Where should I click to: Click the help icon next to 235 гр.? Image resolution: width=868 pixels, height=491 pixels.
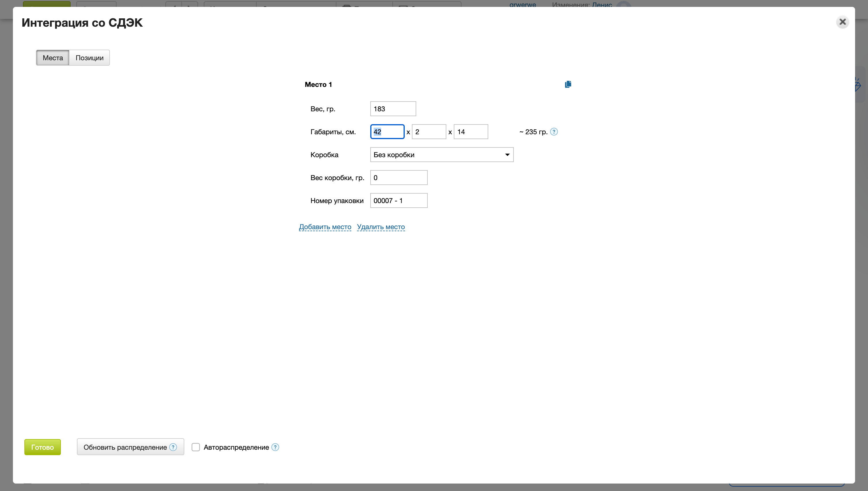pos(554,132)
